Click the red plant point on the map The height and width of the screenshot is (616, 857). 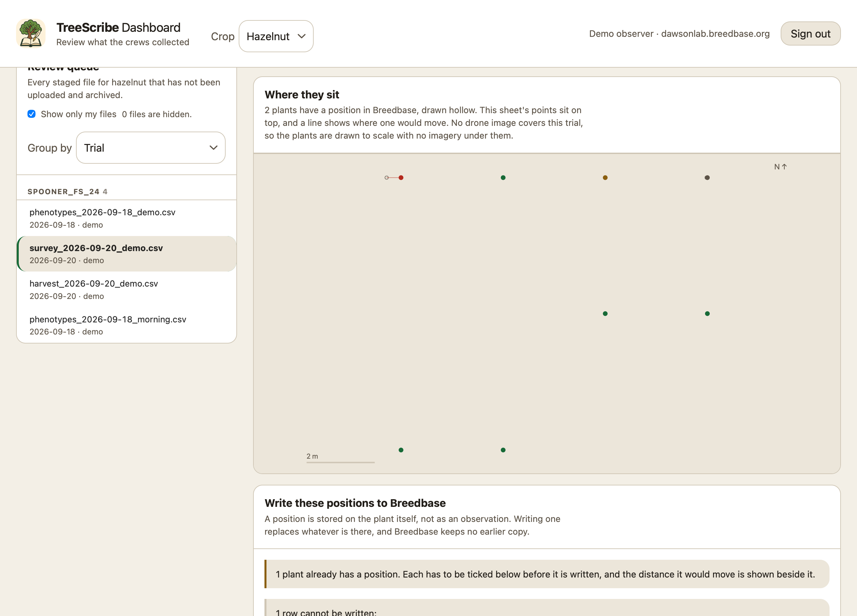401,178
